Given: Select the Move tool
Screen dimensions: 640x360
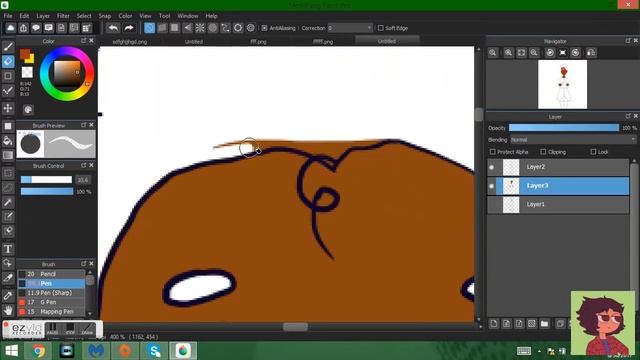Looking at the screenshot, I should (x=8, y=108).
